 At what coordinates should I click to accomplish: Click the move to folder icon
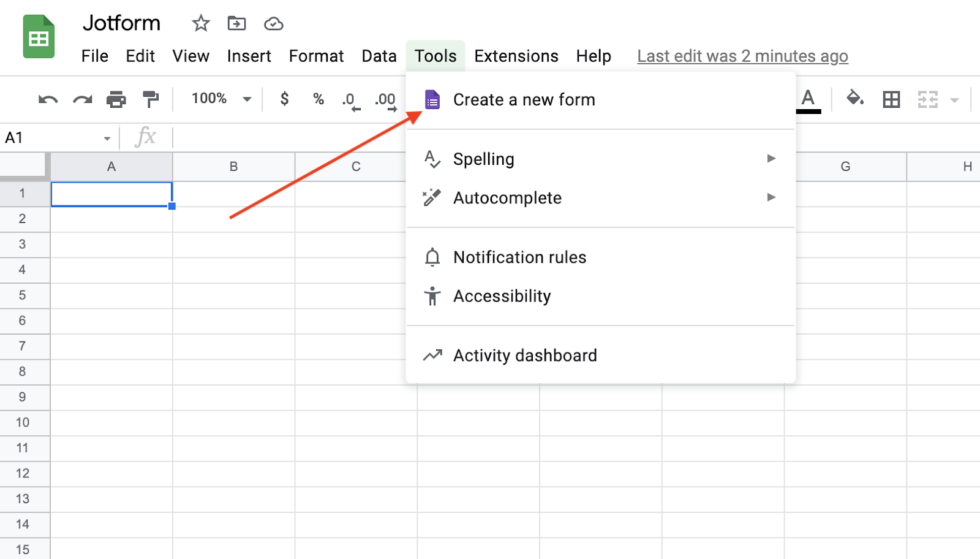(236, 24)
